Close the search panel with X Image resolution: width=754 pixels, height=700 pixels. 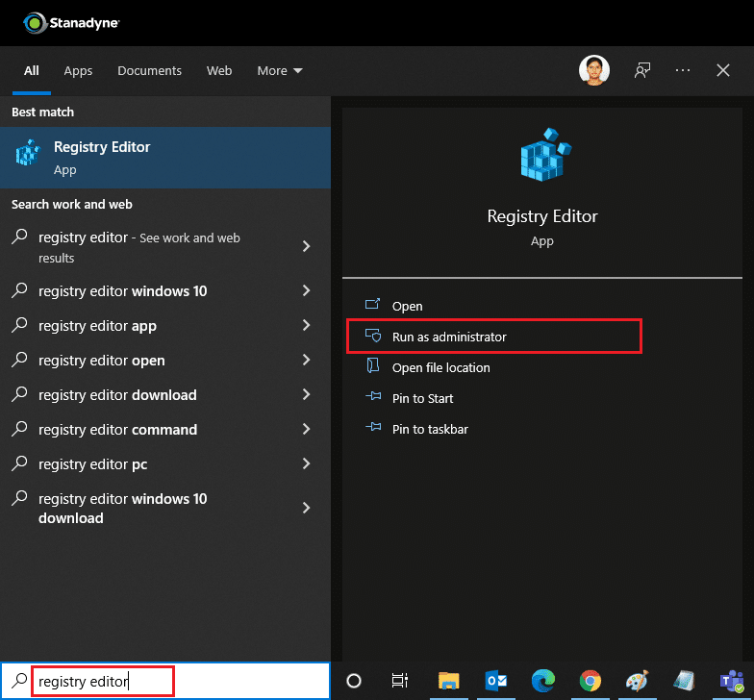(x=723, y=70)
